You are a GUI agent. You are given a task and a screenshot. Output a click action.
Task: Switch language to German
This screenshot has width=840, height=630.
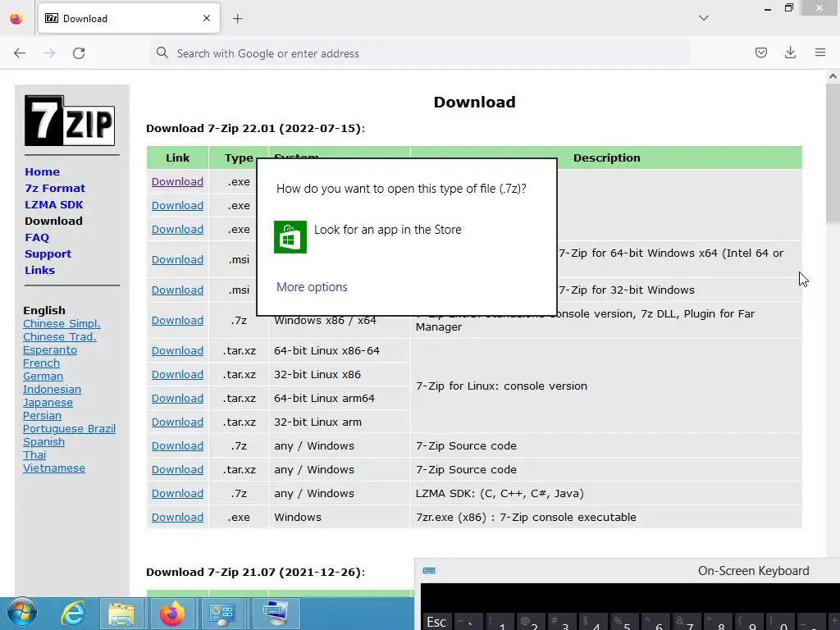tap(43, 376)
